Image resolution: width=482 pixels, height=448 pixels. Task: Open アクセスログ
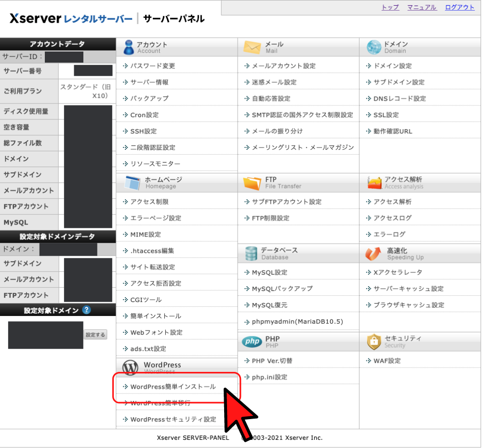392,218
